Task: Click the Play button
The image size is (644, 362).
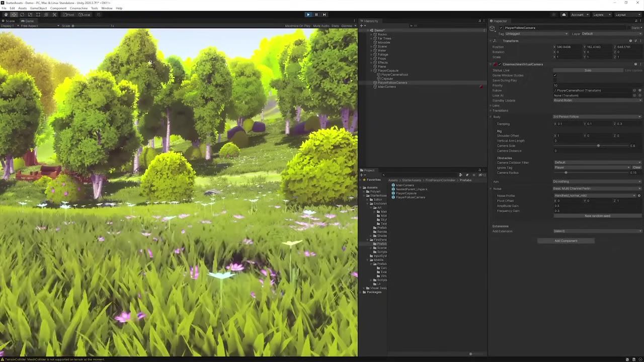Action: [x=308, y=15]
